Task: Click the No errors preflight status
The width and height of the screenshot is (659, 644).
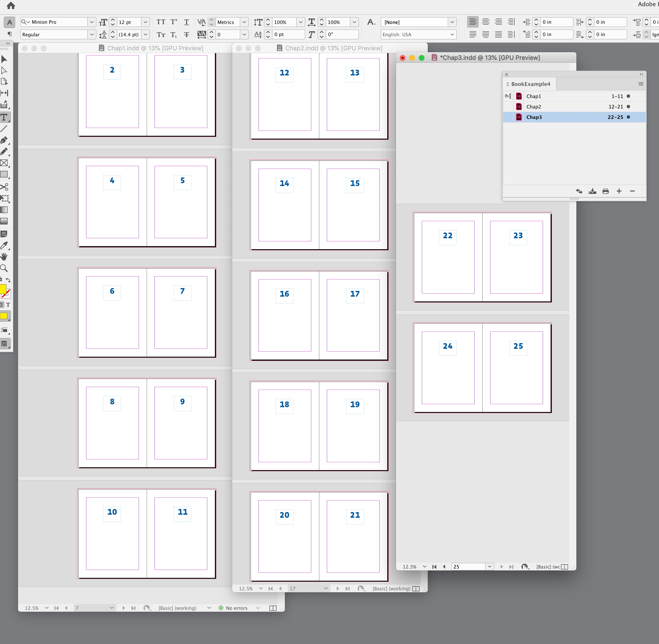Action: click(x=236, y=608)
